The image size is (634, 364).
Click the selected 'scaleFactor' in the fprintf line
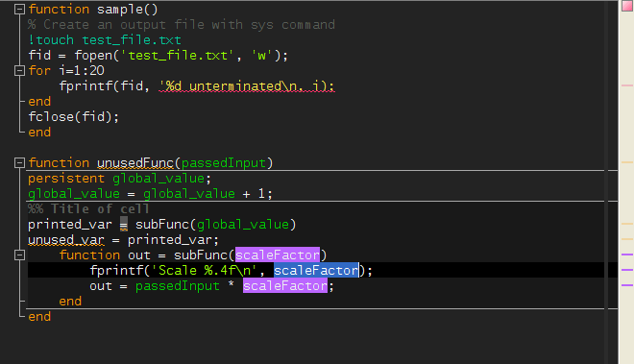[316, 270]
